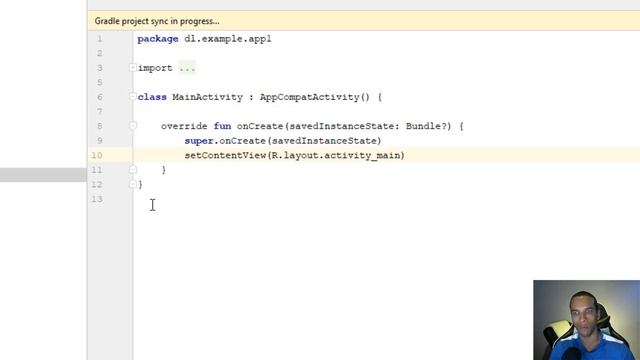Click the 'MainActivity' class name
640x360 pixels.
point(207,97)
